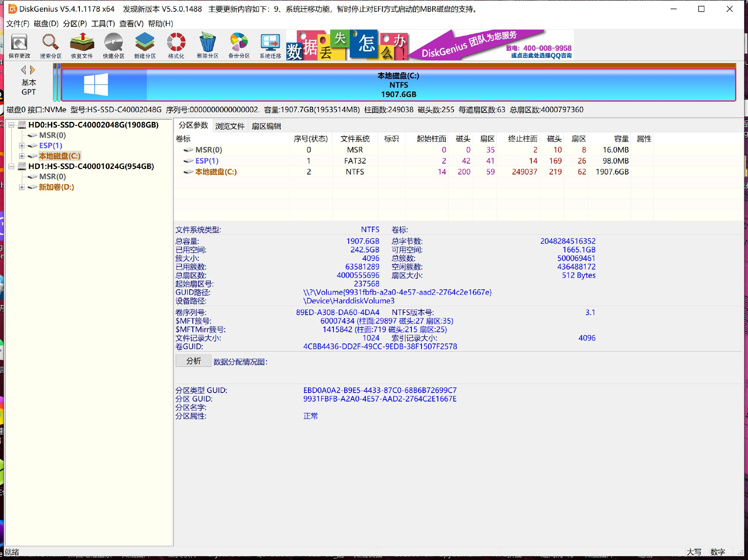
Task: Click the 保存更改 save changes icon
Action: (x=19, y=45)
